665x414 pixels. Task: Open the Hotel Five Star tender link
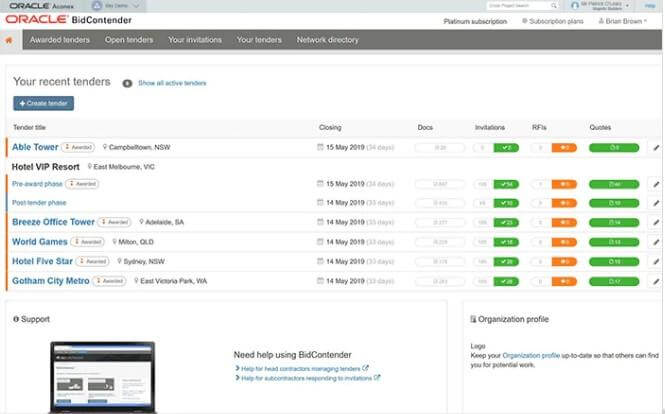(42, 261)
